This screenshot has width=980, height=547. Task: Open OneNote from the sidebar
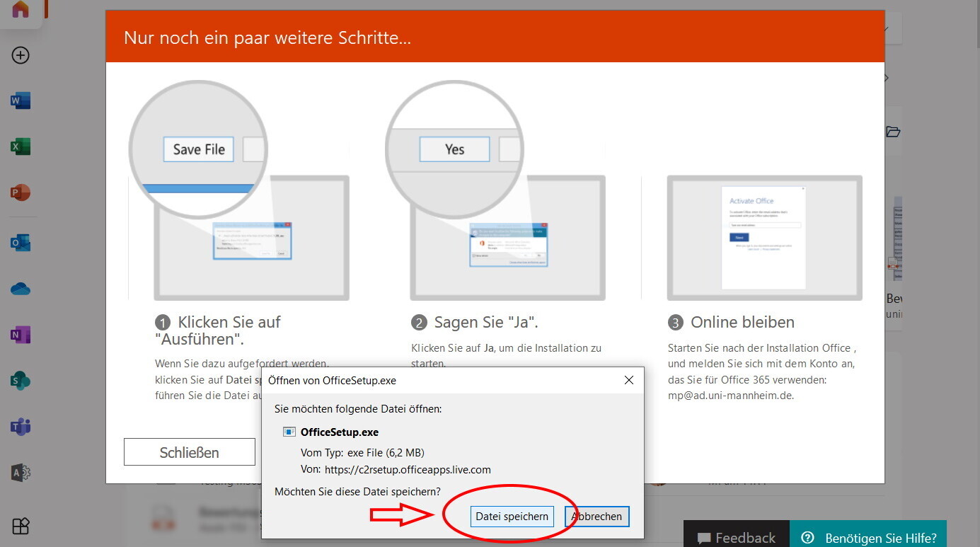click(21, 335)
